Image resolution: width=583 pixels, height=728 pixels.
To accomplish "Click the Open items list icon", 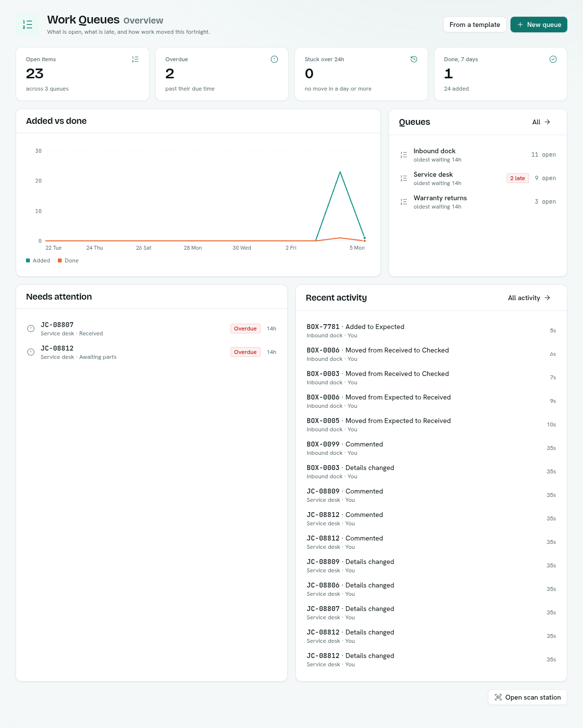I will (135, 59).
